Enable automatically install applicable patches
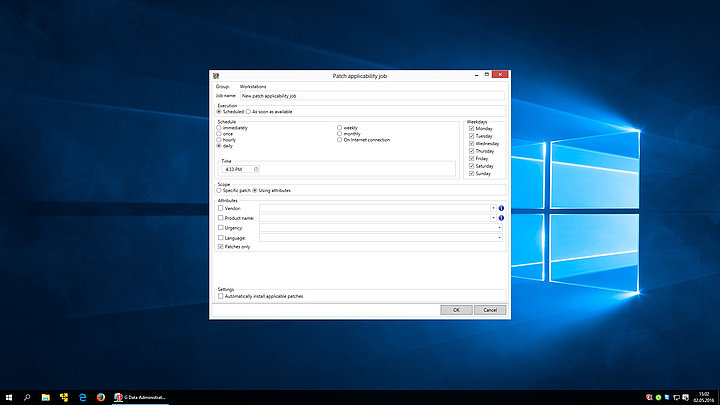 click(x=220, y=296)
